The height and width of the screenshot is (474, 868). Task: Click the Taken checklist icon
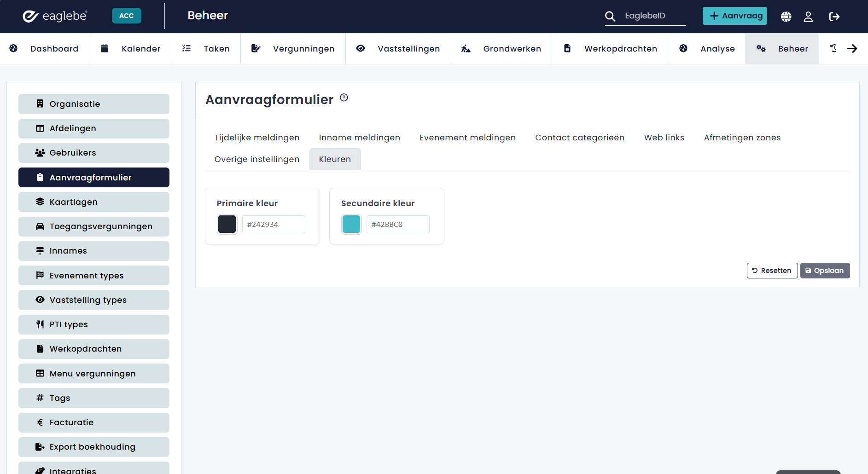(x=186, y=48)
